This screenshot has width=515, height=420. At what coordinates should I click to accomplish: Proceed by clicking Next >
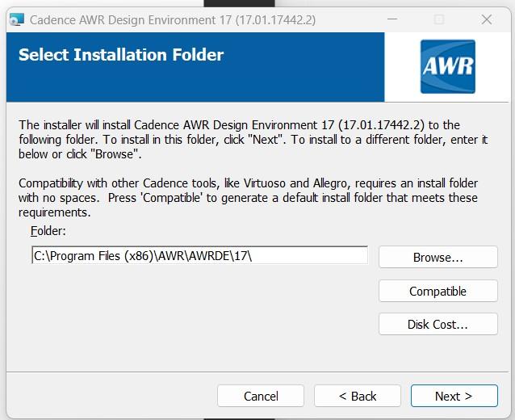[x=454, y=396]
